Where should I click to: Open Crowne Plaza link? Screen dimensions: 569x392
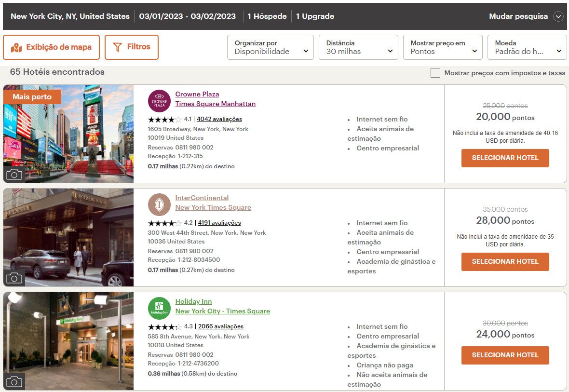[x=197, y=94]
